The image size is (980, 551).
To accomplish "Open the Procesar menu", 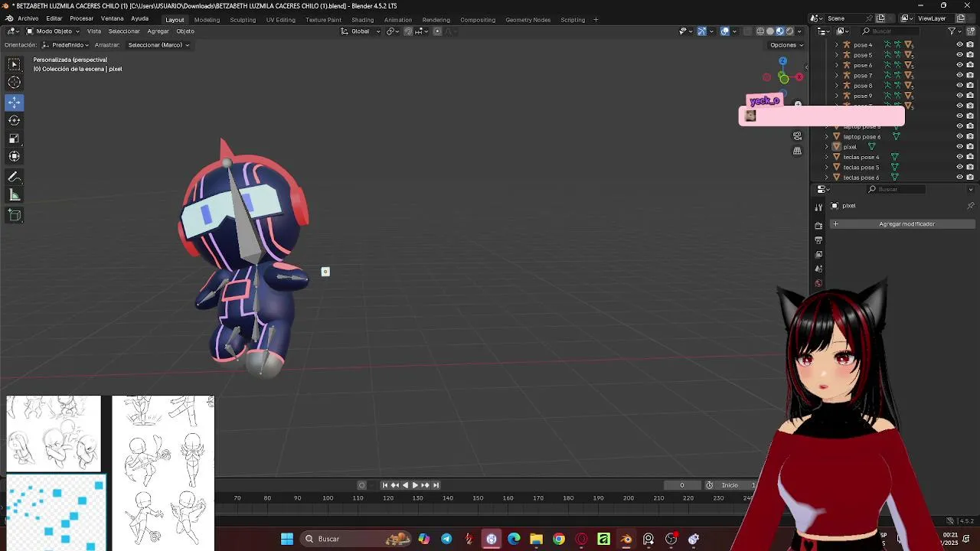I will click(82, 18).
